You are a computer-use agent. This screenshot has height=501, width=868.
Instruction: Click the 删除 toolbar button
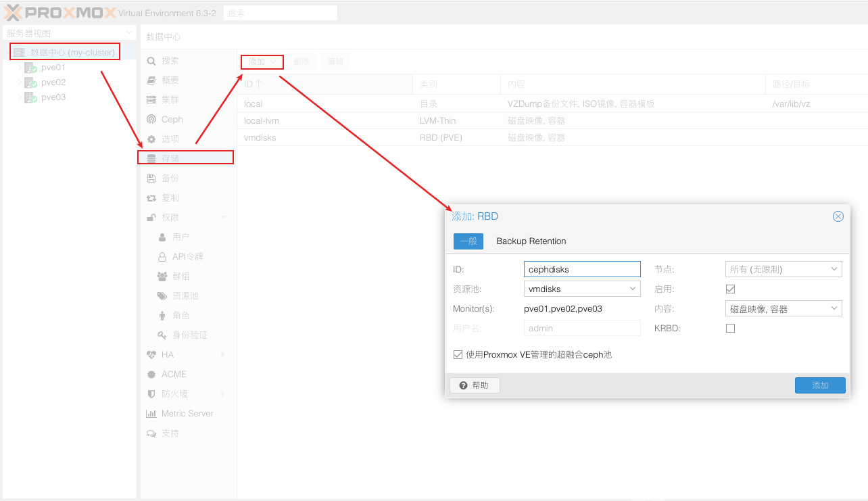point(302,62)
